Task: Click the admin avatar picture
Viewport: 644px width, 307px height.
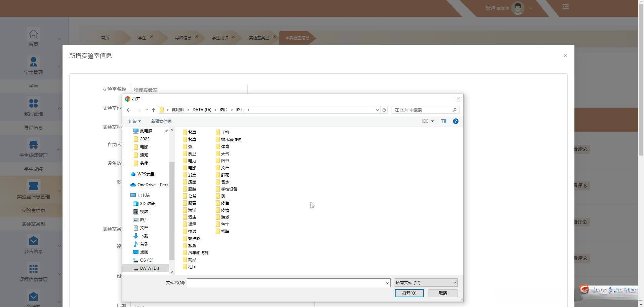Action: 518,8
